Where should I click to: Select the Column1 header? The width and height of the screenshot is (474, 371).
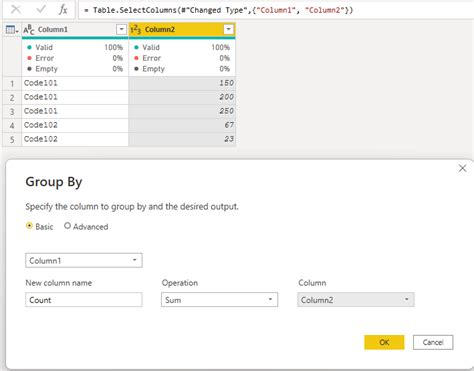click(x=75, y=30)
